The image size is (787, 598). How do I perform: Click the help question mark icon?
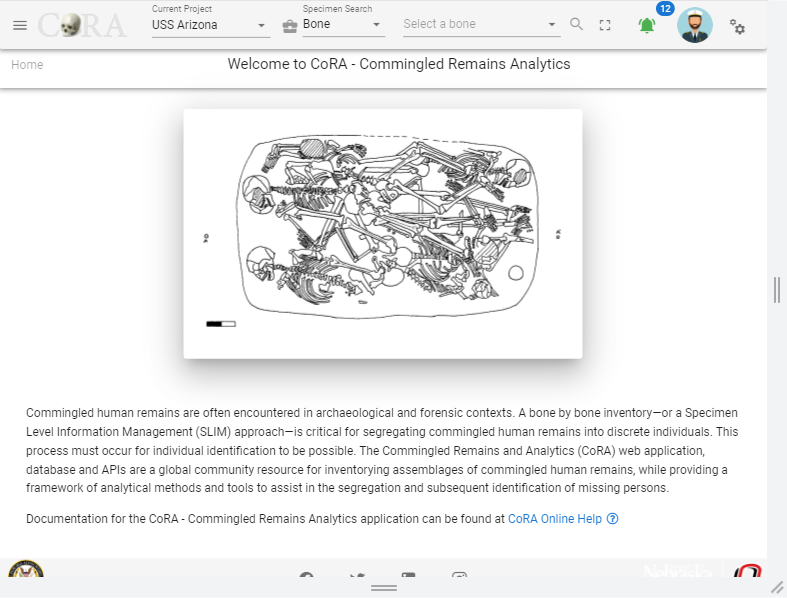click(x=612, y=519)
